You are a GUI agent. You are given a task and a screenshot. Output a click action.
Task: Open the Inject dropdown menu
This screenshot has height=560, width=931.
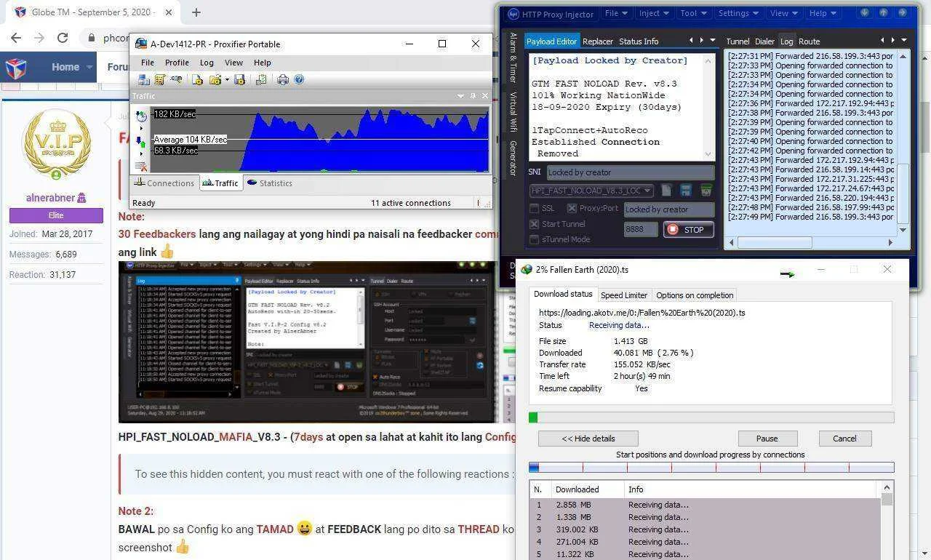655,13
